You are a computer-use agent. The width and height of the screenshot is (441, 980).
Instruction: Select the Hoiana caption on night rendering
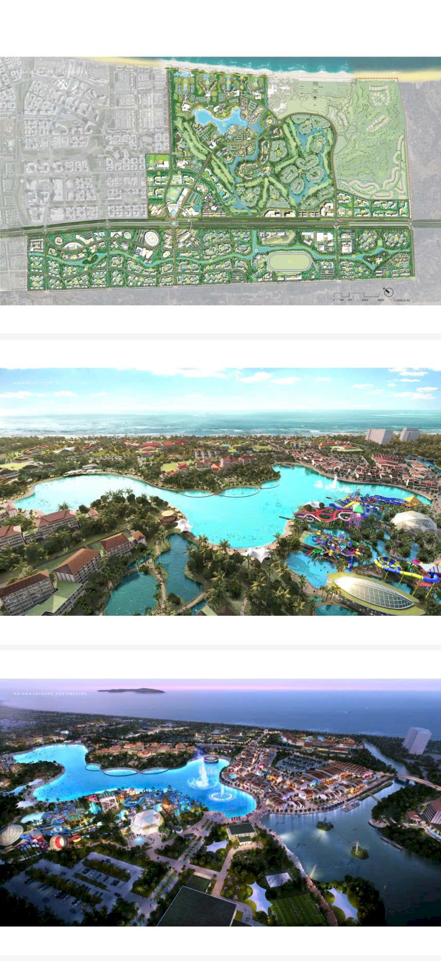tap(50, 693)
